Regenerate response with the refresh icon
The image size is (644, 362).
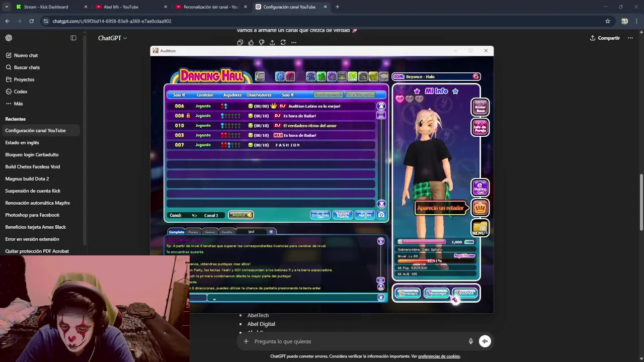[283, 42]
